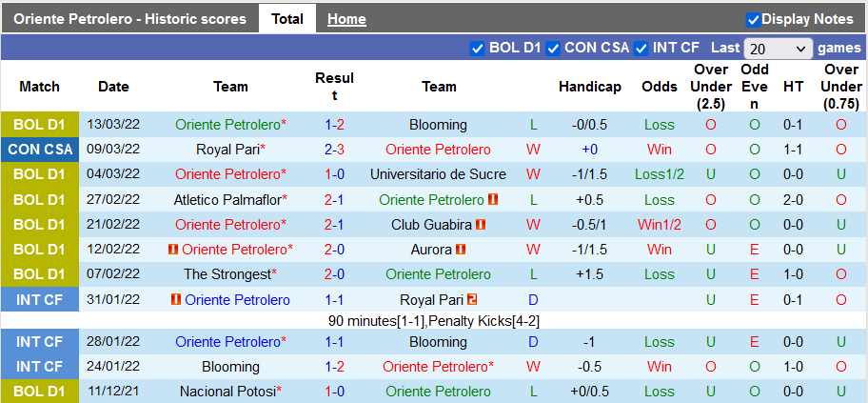Open the Last games count dropdown

click(x=779, y=49)
